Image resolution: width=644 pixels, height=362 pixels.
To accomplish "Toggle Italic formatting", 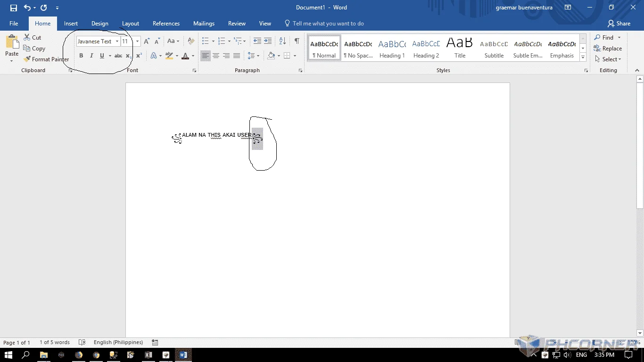I will (91, 56).
